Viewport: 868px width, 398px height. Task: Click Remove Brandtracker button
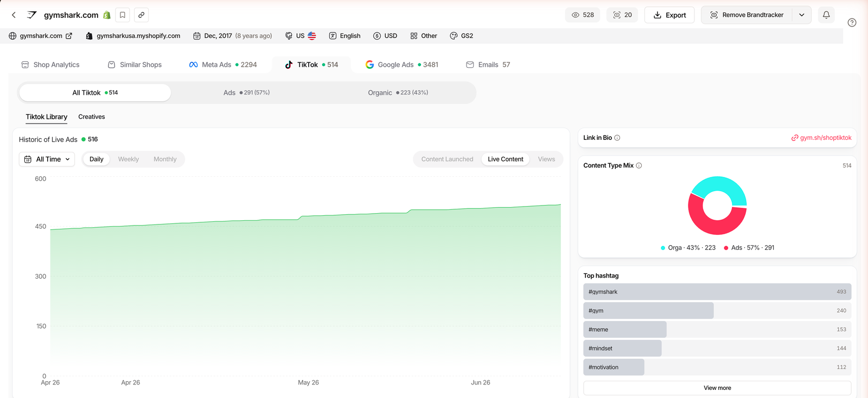747,15
